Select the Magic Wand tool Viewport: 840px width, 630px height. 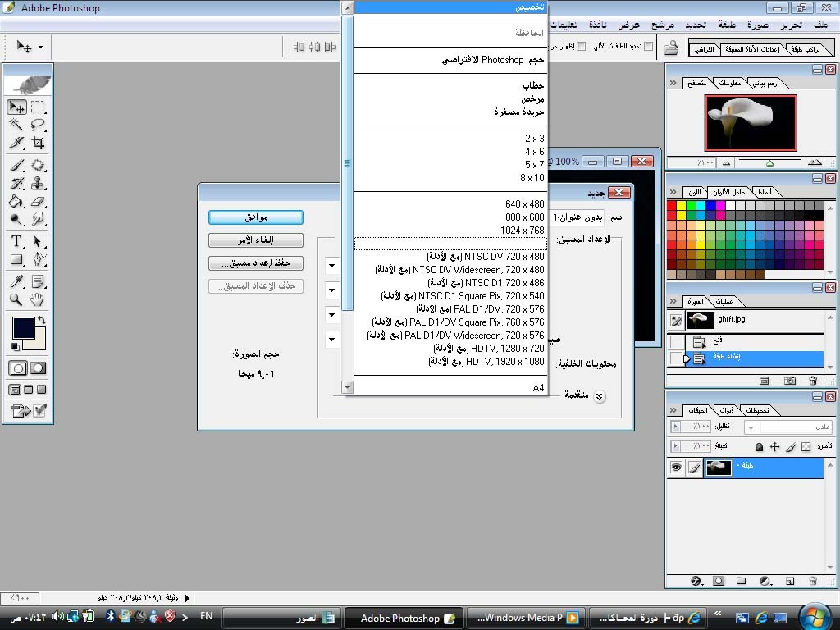(16, 125)
